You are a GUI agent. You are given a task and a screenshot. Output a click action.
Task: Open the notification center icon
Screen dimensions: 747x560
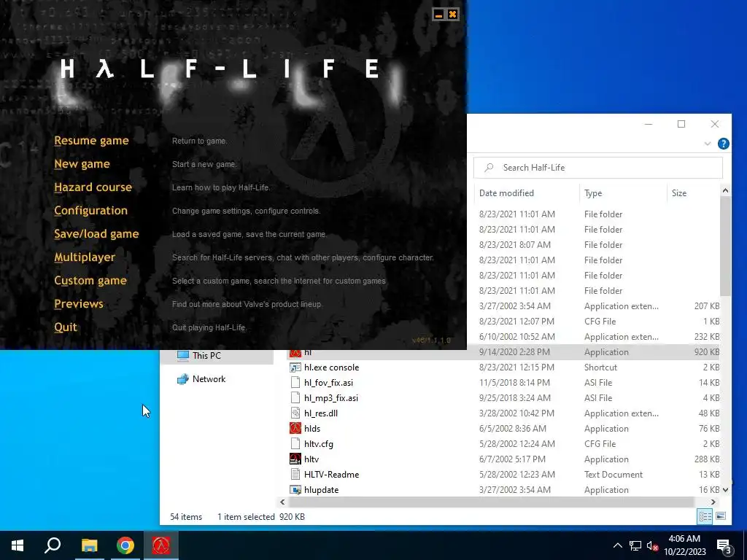coord(724,546)
